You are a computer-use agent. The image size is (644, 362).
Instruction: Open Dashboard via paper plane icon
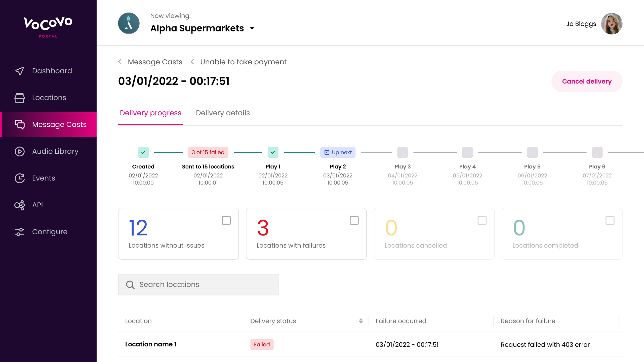pyautogui.click(x=20, y=71)
